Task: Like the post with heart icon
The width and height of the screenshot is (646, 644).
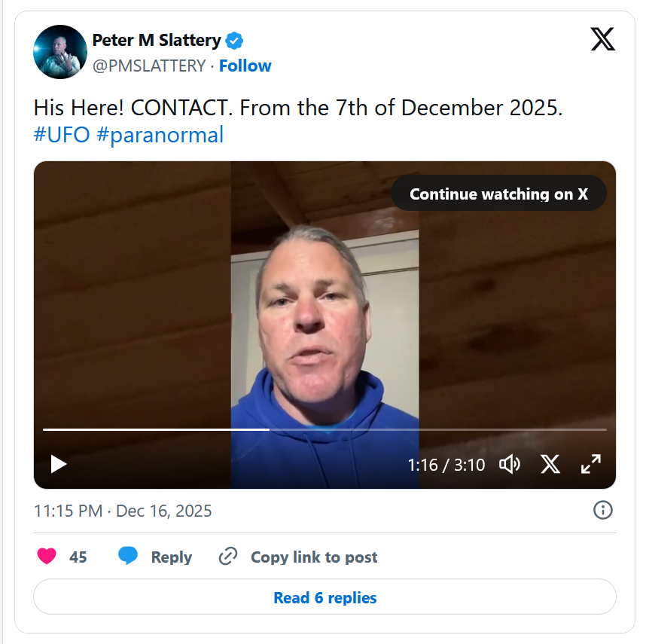Action: (x=47, y=557)
